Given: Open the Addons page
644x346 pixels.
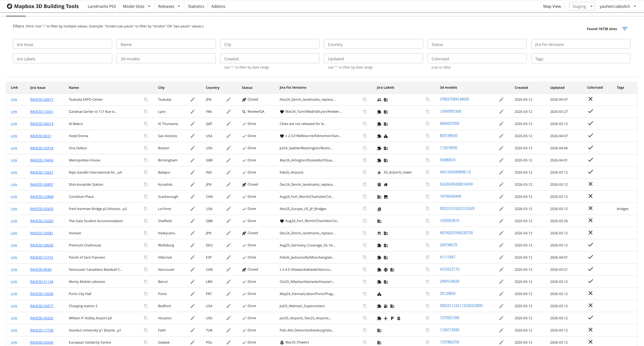Looking at the screenshot, I should tap(218, 6).
